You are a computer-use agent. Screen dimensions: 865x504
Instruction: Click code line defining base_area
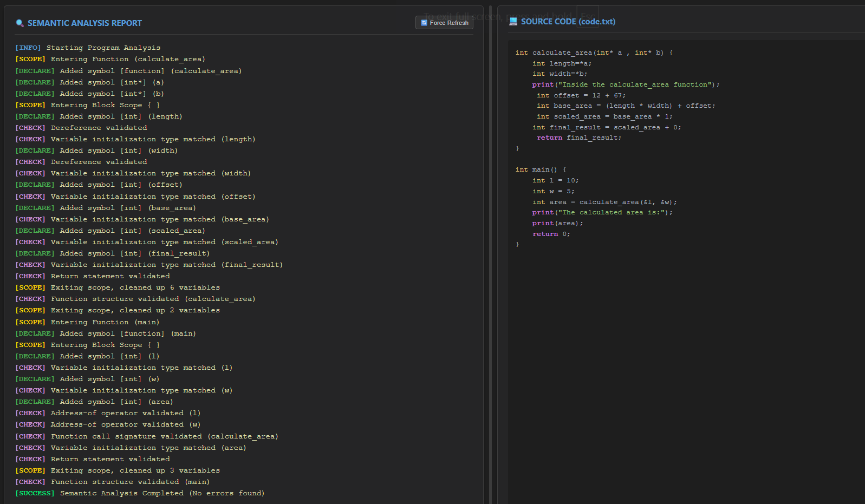[626, 106]
